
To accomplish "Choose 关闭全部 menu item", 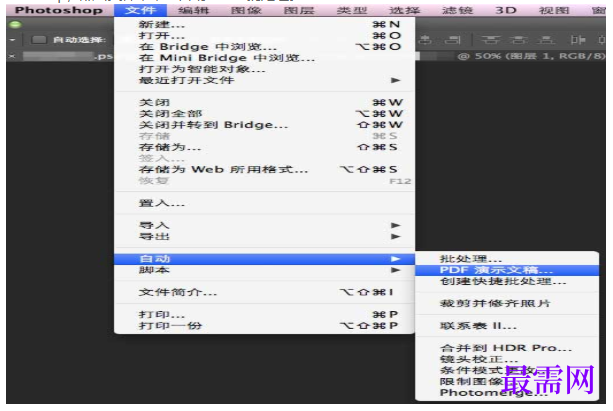I will click(264, 114).
